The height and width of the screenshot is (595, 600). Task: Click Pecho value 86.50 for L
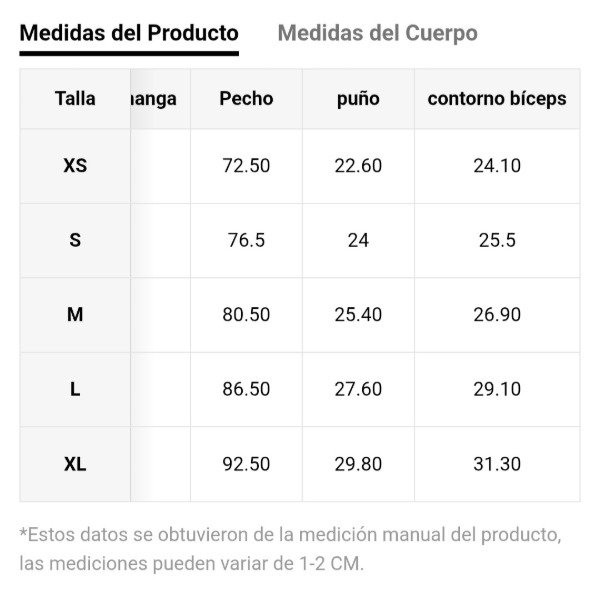[246, 389]
